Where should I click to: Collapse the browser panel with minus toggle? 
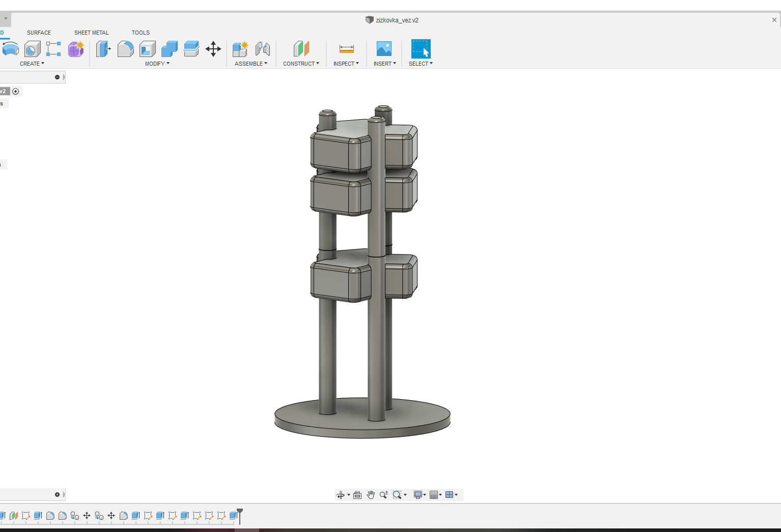pyautogui.click(x=57, y=77)
